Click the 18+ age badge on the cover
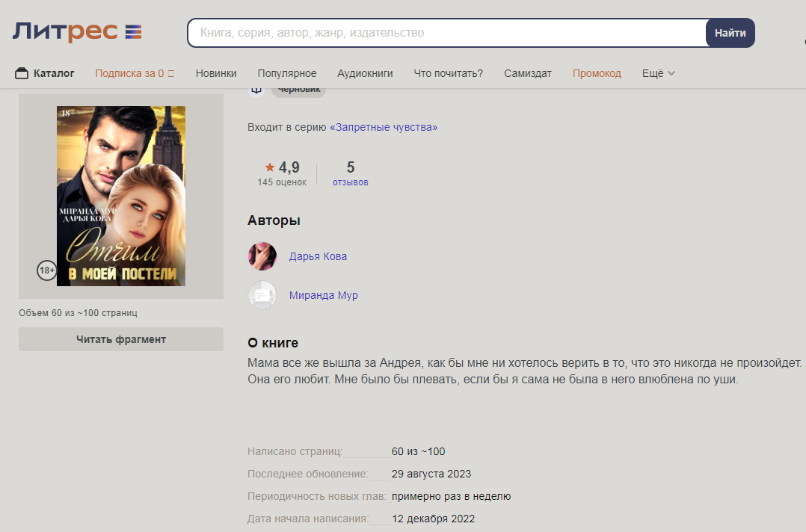This screenshot has width=806, height=532. coord(46,270)
